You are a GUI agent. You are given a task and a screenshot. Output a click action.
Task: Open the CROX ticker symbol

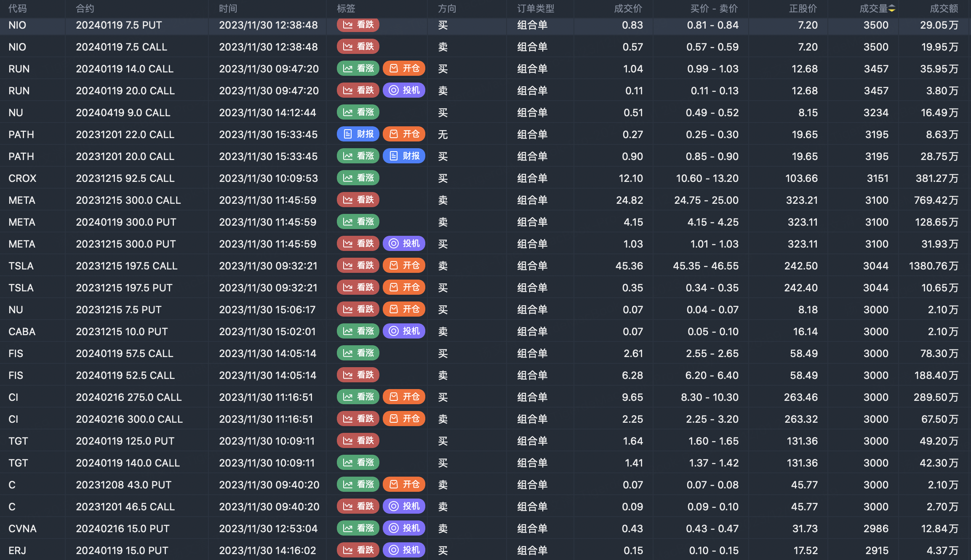[22, 179]
